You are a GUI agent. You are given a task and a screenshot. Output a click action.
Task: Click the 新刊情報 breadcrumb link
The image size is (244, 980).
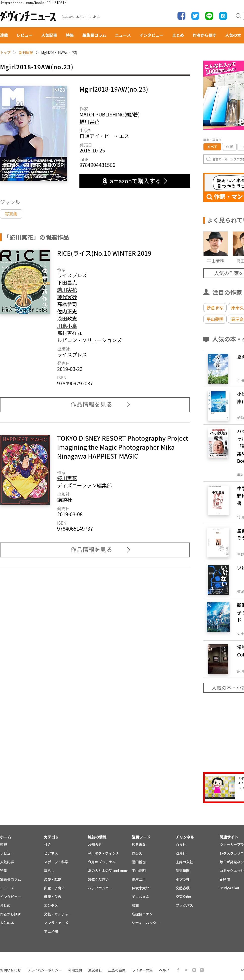pyautogui.click(x=26, y=52)
